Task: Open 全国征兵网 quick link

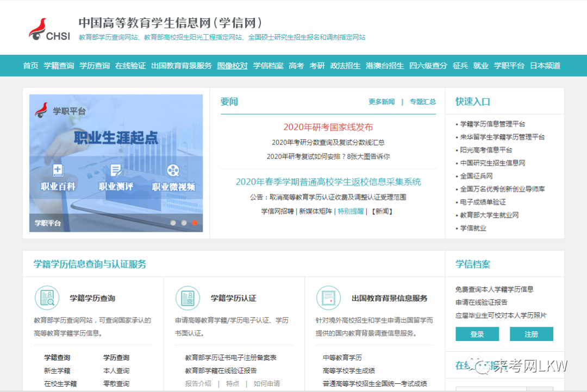Action: pos(476,176)
